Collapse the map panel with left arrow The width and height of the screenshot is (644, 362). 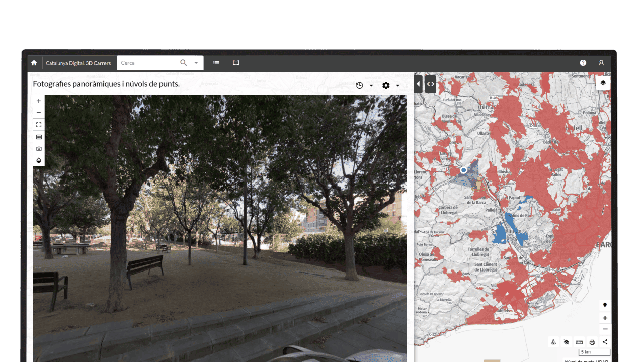pyautogui.click(x=419, y=84)
